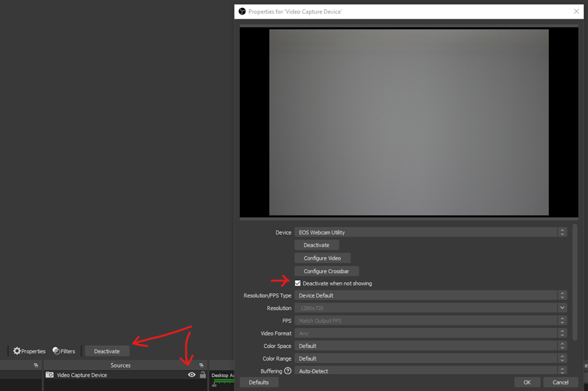Open the Resolution/FPS Type dropdown
Image resolution: width=588 pixels, height=391 pixels.
[431, 295]
